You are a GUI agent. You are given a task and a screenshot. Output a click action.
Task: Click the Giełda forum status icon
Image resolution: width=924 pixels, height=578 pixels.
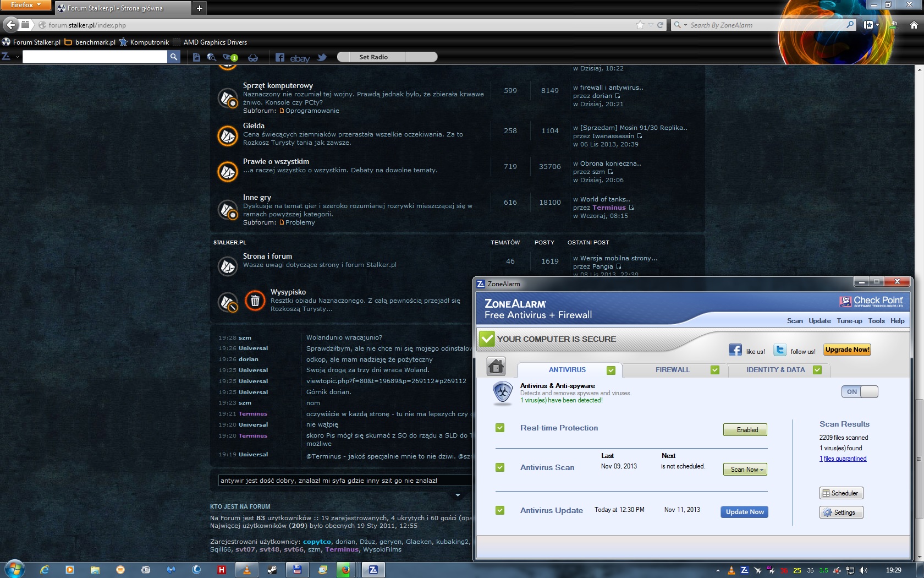coord(228,135)
